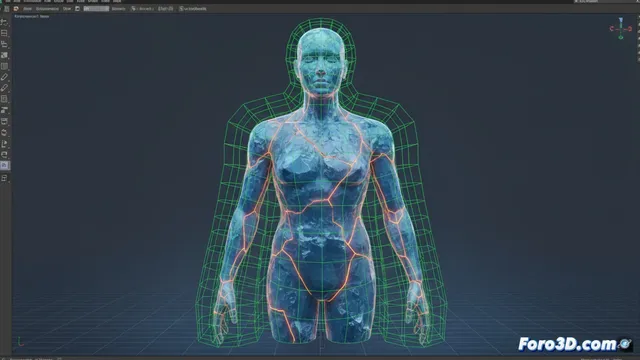The image size is (640, 360).
Task: Click the highlighted active tool in left toolbar
Action: (4, 166)
